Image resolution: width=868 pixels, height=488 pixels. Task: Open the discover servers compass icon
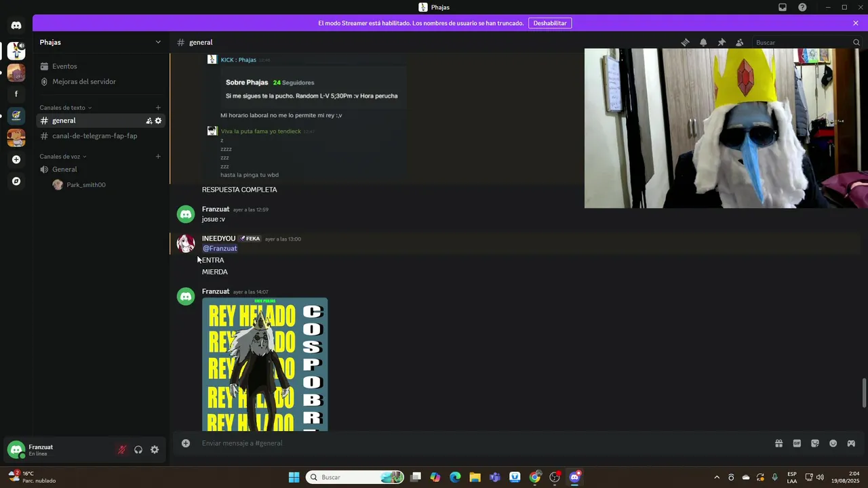tap(16, 181)
